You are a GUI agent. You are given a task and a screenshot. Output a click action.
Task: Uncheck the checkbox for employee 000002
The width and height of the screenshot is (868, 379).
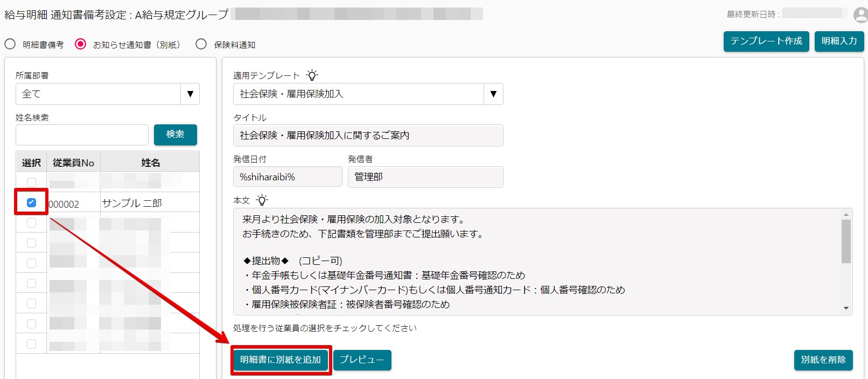tap(31, 202)
